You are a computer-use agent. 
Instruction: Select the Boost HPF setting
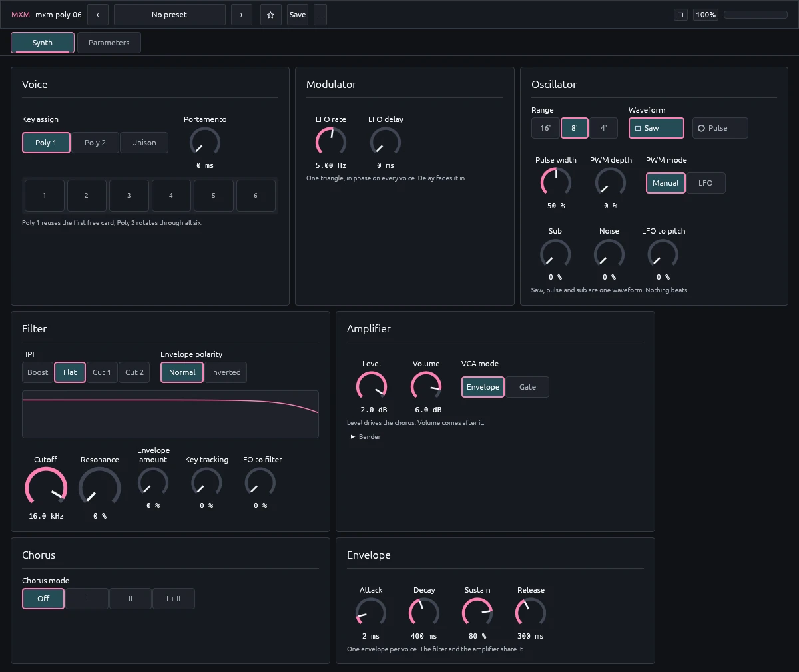(38, 372)
